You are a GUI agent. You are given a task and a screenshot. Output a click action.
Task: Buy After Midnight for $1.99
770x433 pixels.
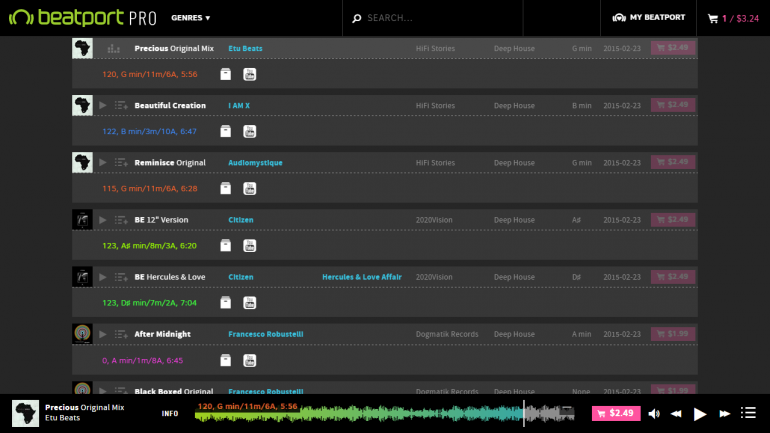(673, 334)
